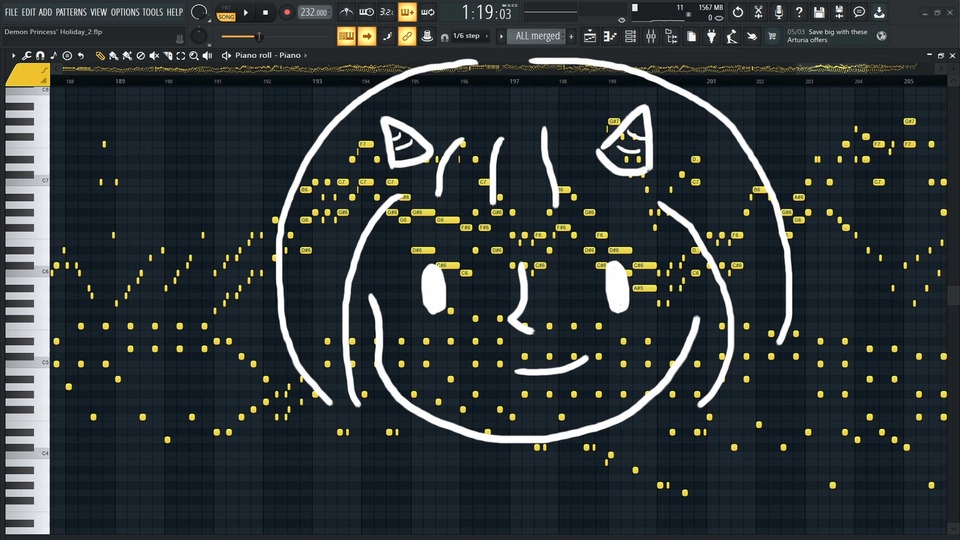Viewport: 960px width, 540px height.
Task: Open undo history icon
Action: tap(738, 12)
